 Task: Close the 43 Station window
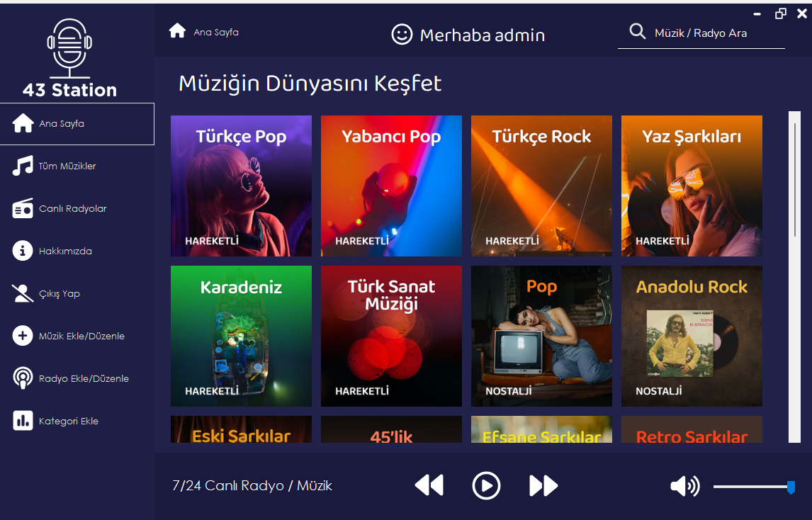pyautogui.click(x=802, y=13)
